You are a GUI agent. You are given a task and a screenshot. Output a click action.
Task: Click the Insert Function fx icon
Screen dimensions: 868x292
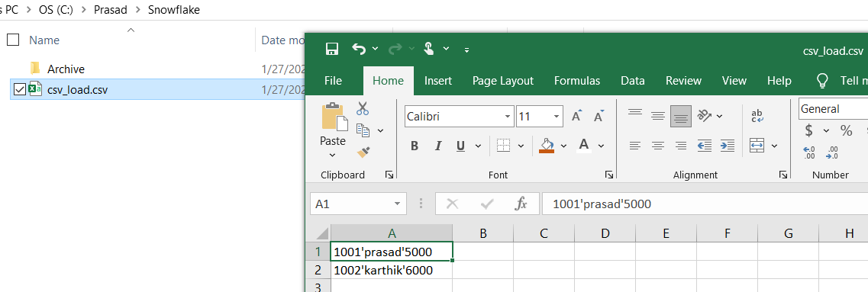tap(521, 204)
